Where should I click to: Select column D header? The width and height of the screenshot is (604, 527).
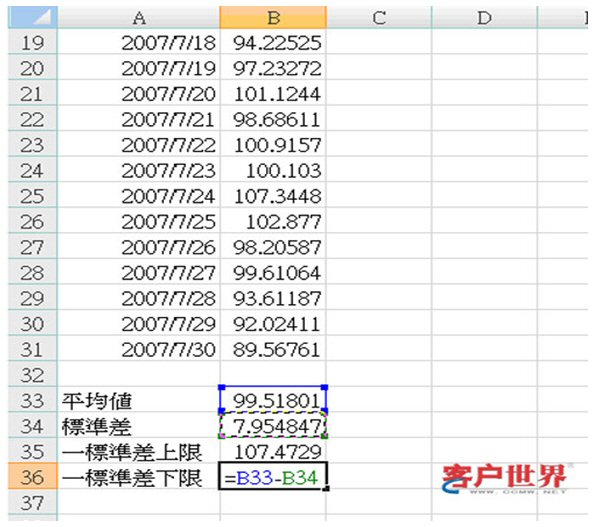483,17
